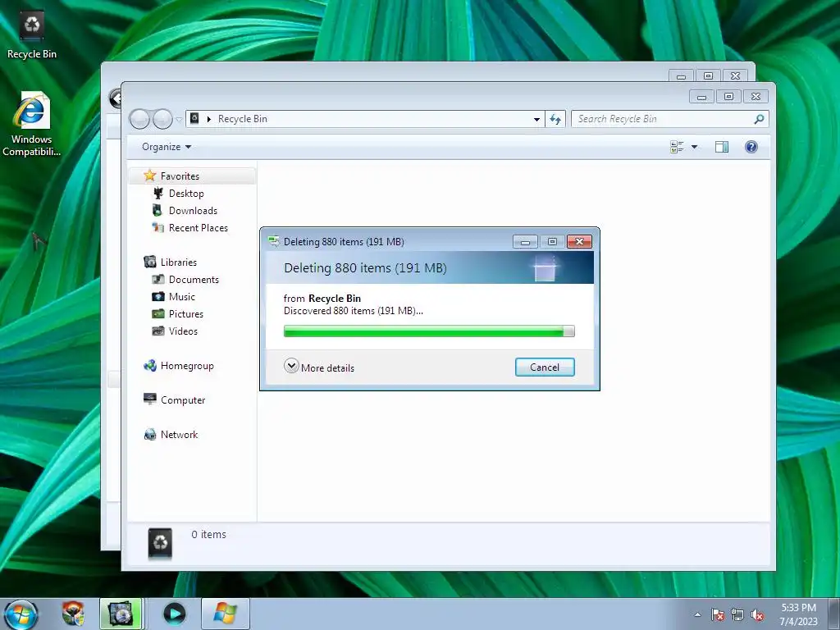Open the Windows Start menu

(21, 614)
